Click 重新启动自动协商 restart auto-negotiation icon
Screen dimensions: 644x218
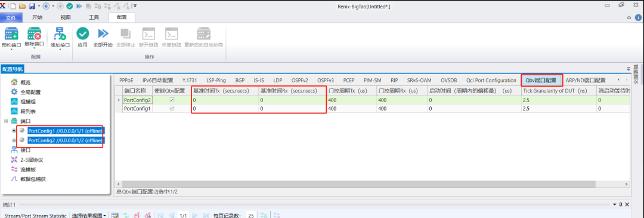pos(203,33)
